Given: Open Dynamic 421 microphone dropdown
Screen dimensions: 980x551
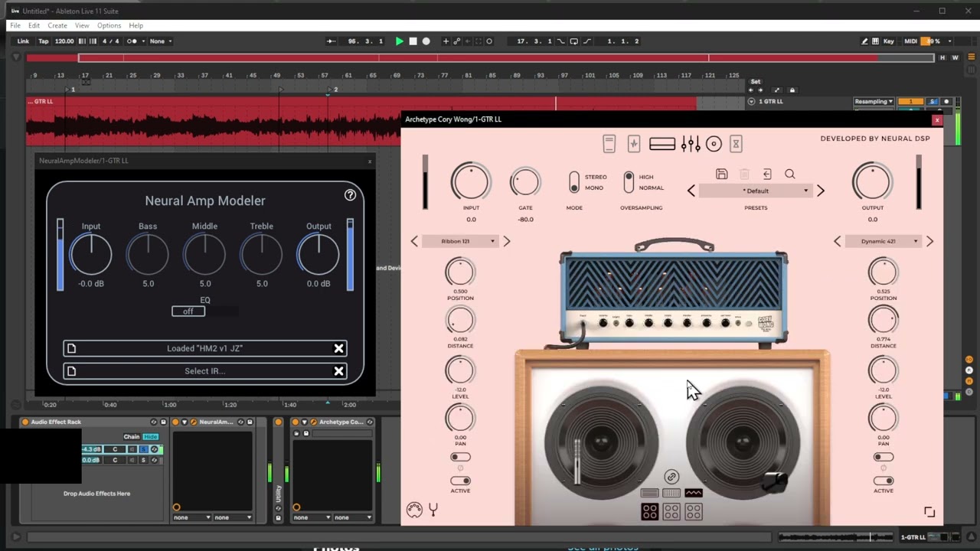Looking at the screenshot, I should point(883,241).
